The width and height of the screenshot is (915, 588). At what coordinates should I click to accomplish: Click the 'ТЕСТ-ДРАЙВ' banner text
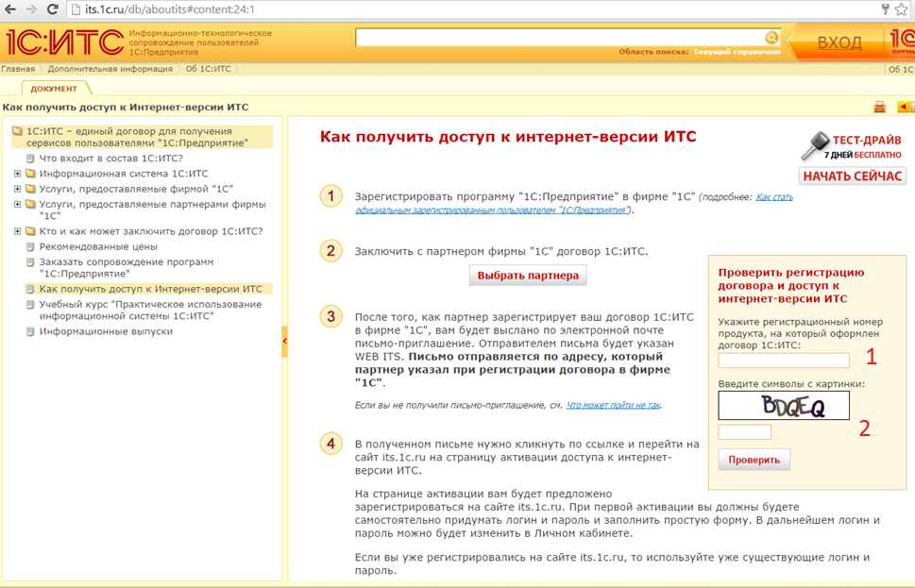click(x=867, y=140)
